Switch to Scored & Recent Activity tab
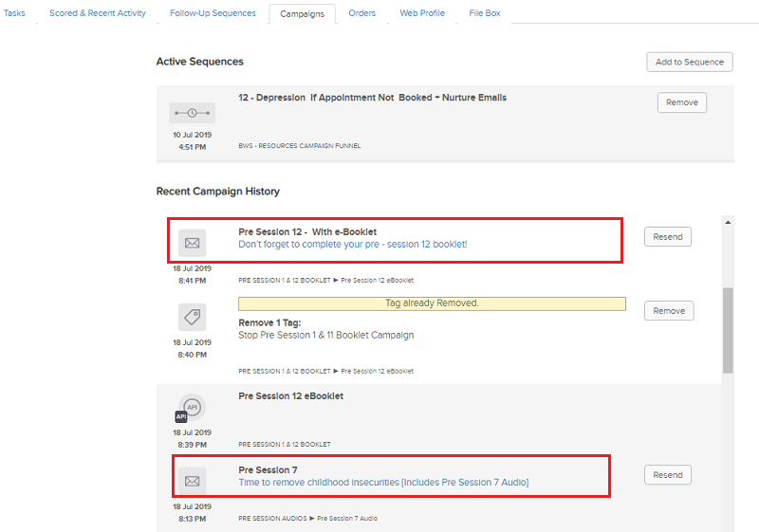The width and height of the screenshot is (759, 532). 98,13
